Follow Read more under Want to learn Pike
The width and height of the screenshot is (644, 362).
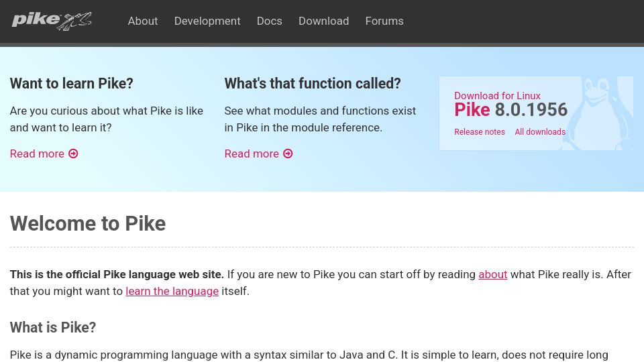coord(44,154)
